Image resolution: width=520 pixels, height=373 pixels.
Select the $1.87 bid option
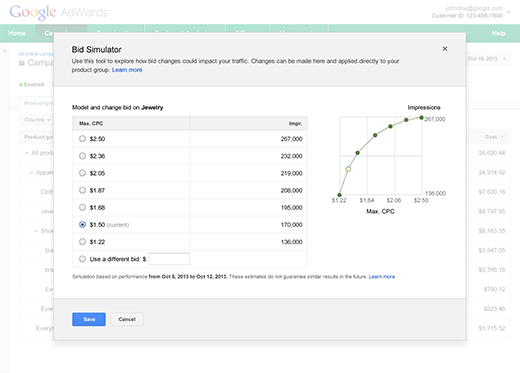click(x=82, y=190)
